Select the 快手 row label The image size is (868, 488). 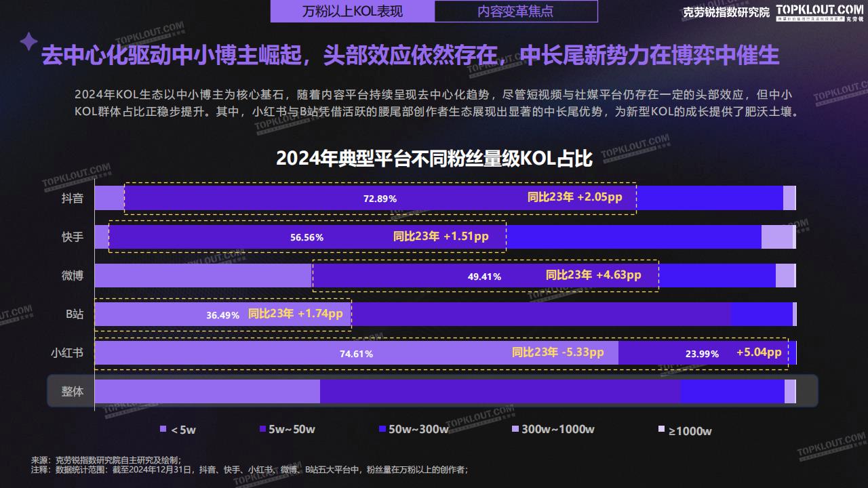coord(73,237)
